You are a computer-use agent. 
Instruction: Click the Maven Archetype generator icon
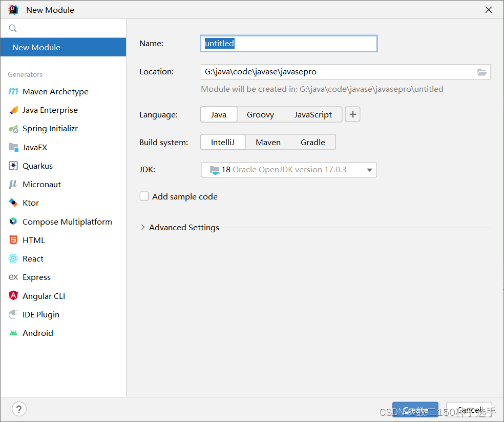[x=13, y=91]
